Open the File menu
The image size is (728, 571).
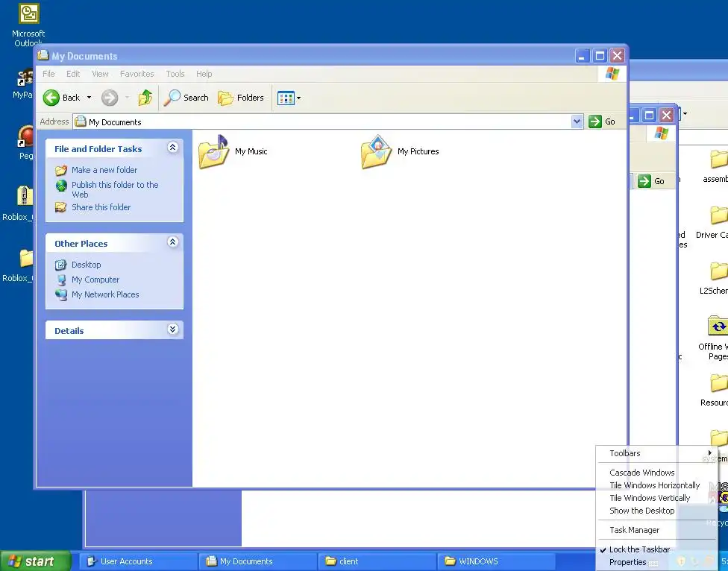click(48, 74)
